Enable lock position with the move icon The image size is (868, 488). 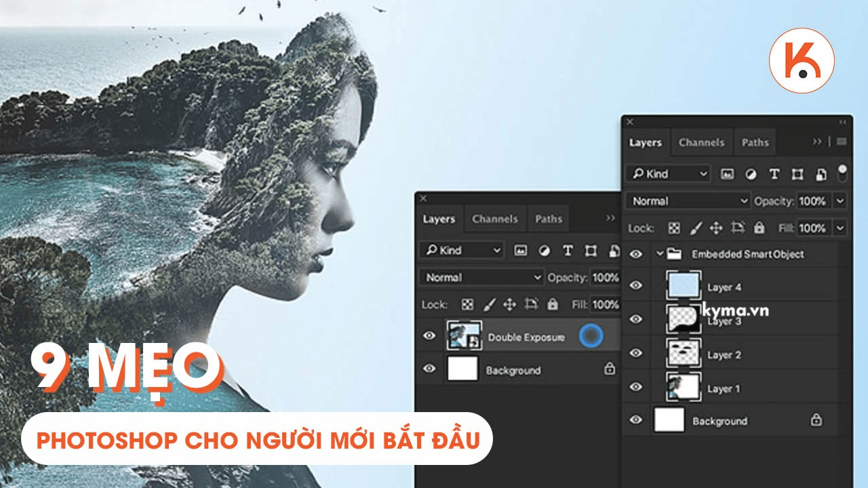tap(716, 228)
